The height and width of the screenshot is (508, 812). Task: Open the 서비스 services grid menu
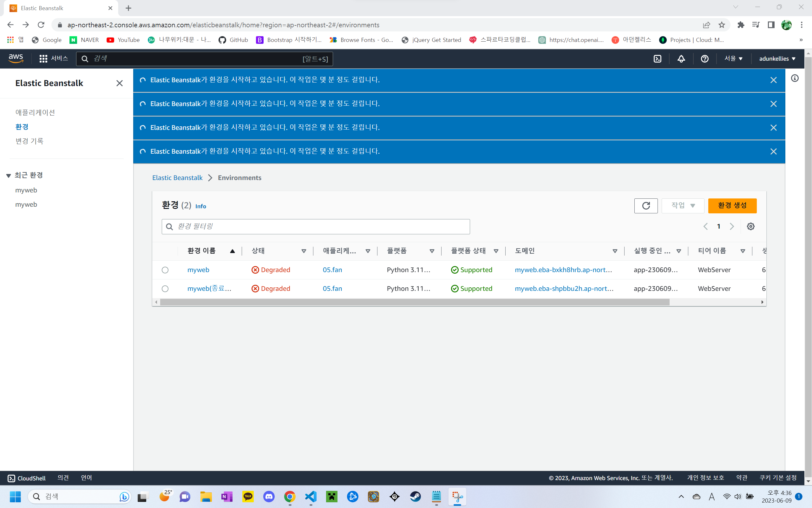click(54, 58)
